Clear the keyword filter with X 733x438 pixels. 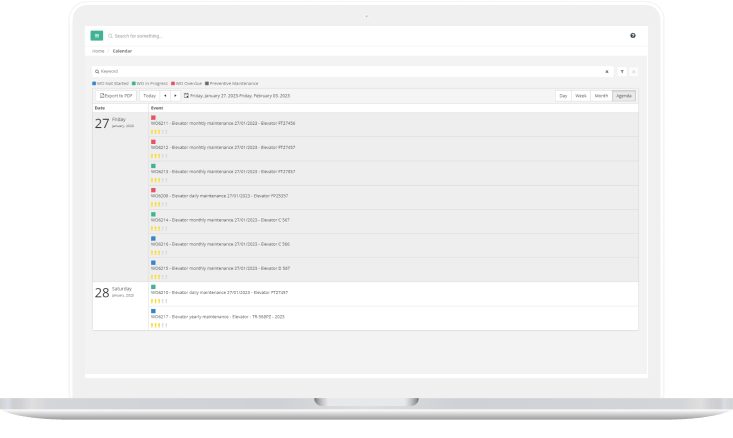608,72
